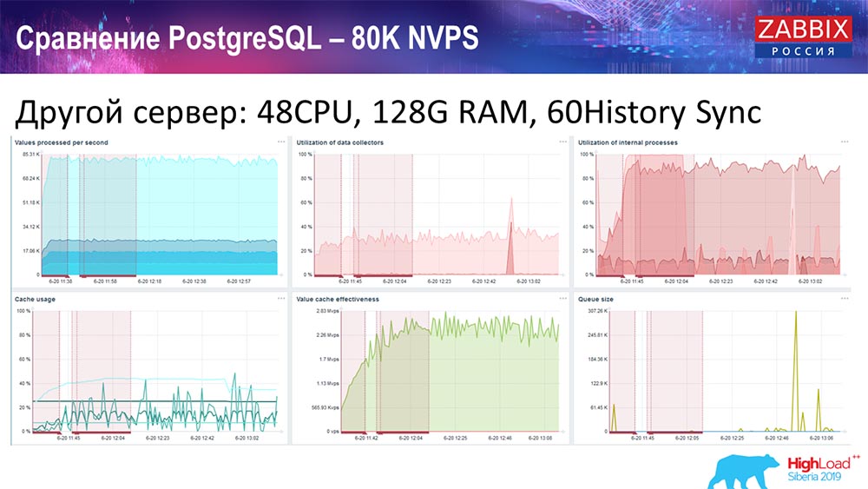
Task: Click the 'Values processed per second' widget title
Action: tap(61, 142)
